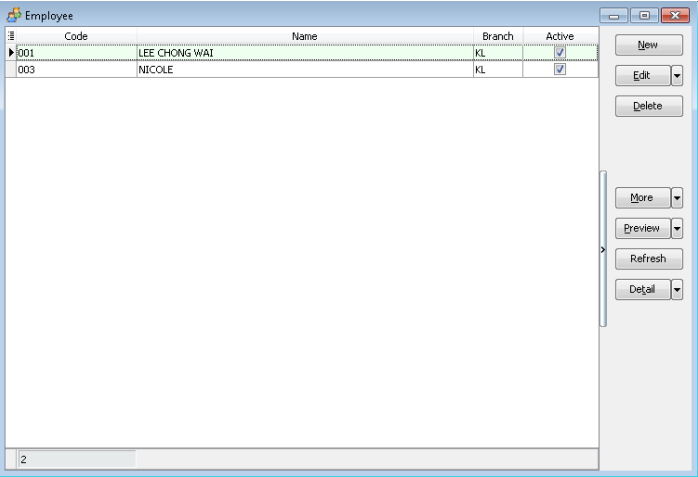Viewport: 698px width, 477px height.
Task: Click the Delete button
Action: [x=649, y=106]
